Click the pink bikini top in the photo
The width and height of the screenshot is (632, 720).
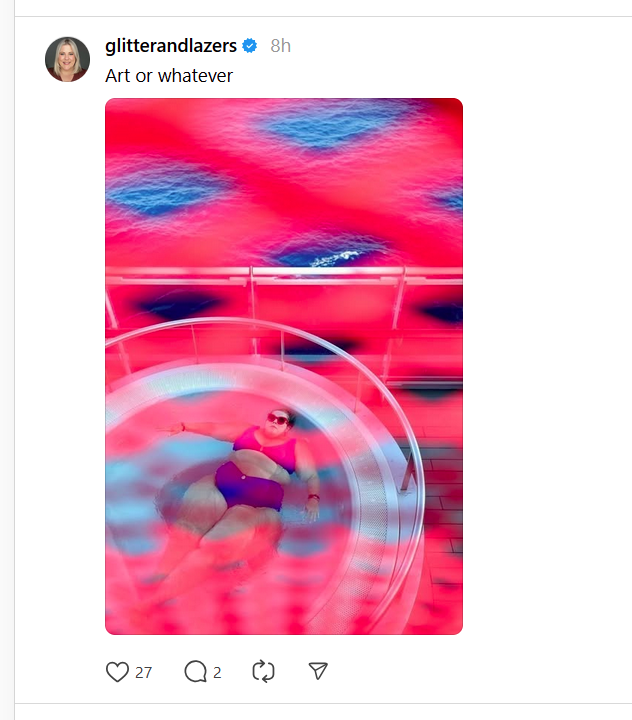pos(265,447)
